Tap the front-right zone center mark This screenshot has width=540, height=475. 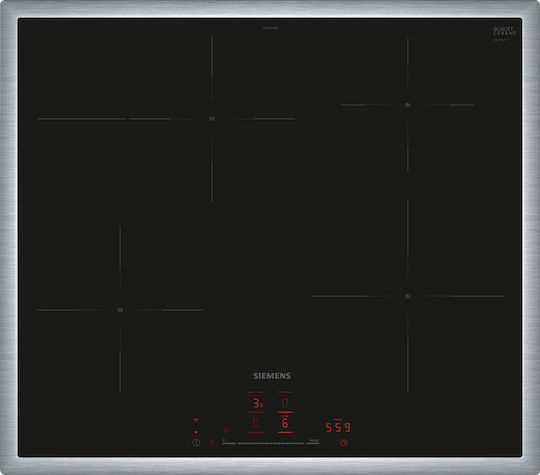coord(407,296)
